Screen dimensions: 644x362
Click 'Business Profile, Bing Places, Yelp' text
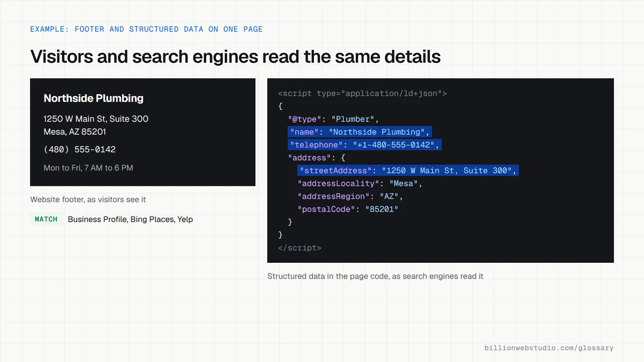(130, 219)
